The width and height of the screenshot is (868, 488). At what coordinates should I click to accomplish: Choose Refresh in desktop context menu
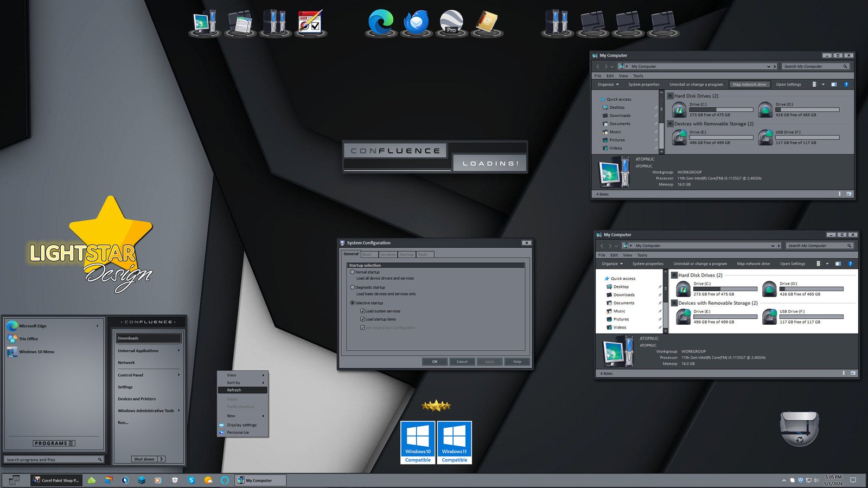pos(242,390)
